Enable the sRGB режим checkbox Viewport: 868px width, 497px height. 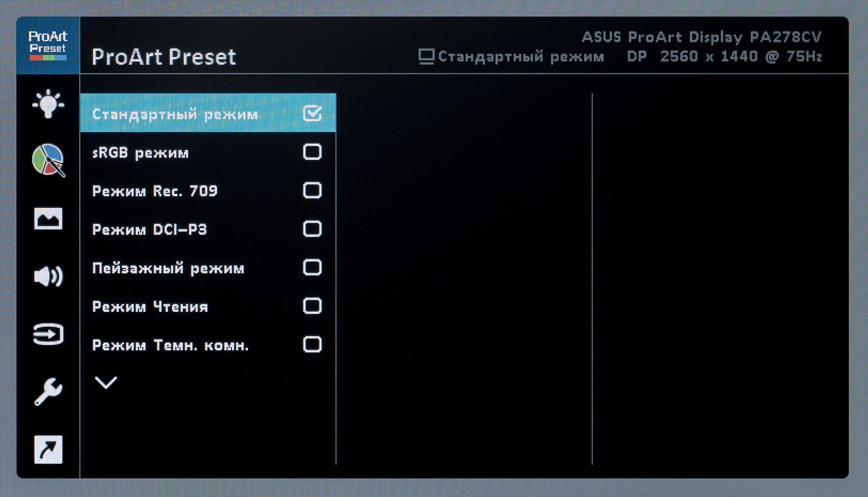(x=312, y=152)
